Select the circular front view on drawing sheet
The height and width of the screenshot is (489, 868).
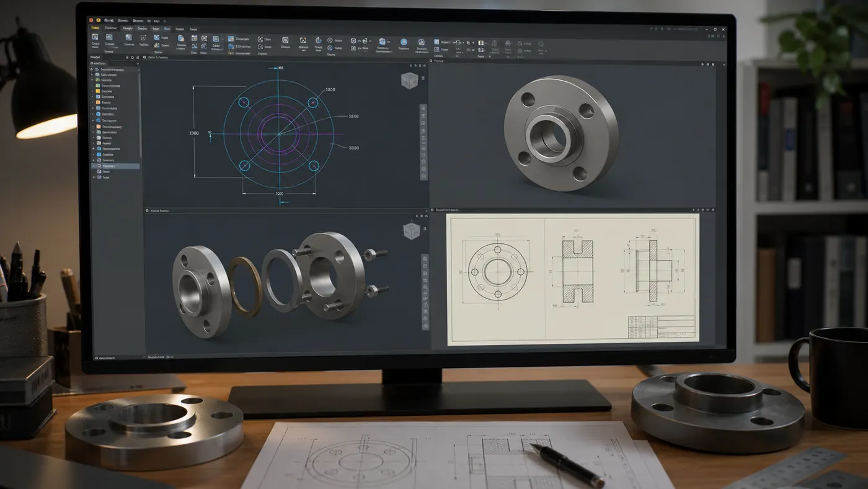[x=497, y=271]
